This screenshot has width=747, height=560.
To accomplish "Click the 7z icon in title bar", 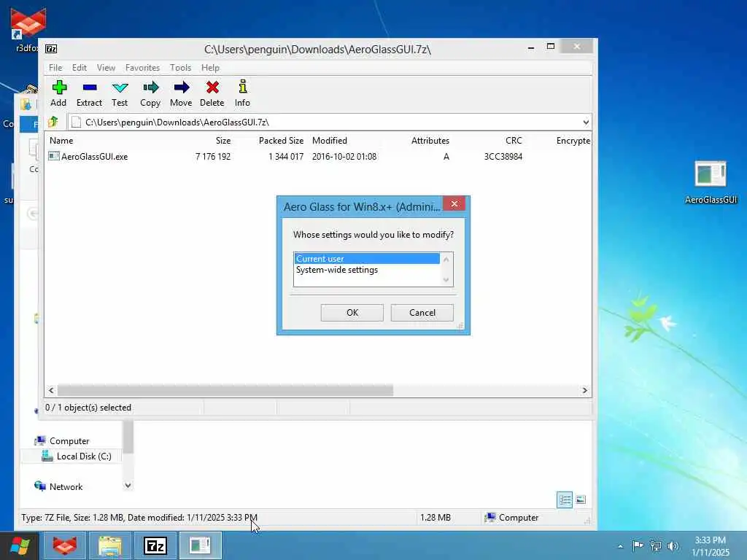I will (x=51, y=49).
